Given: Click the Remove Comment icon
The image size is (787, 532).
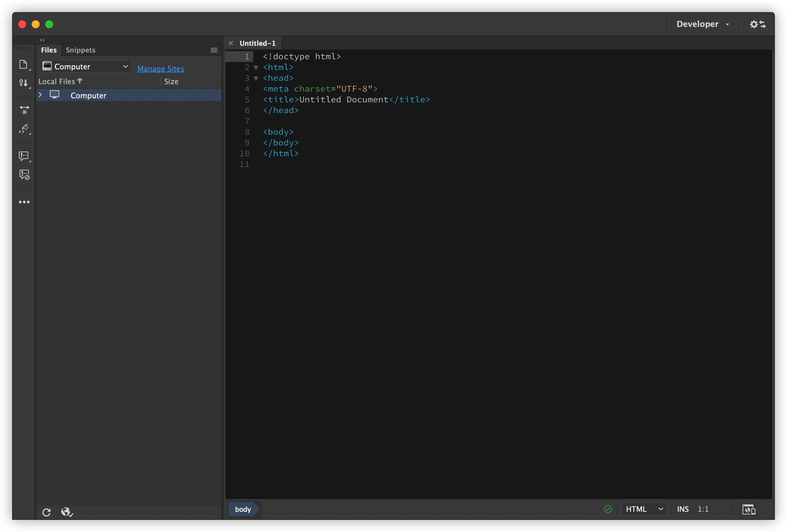Looking at the screenshot, I should pos(24,175).
